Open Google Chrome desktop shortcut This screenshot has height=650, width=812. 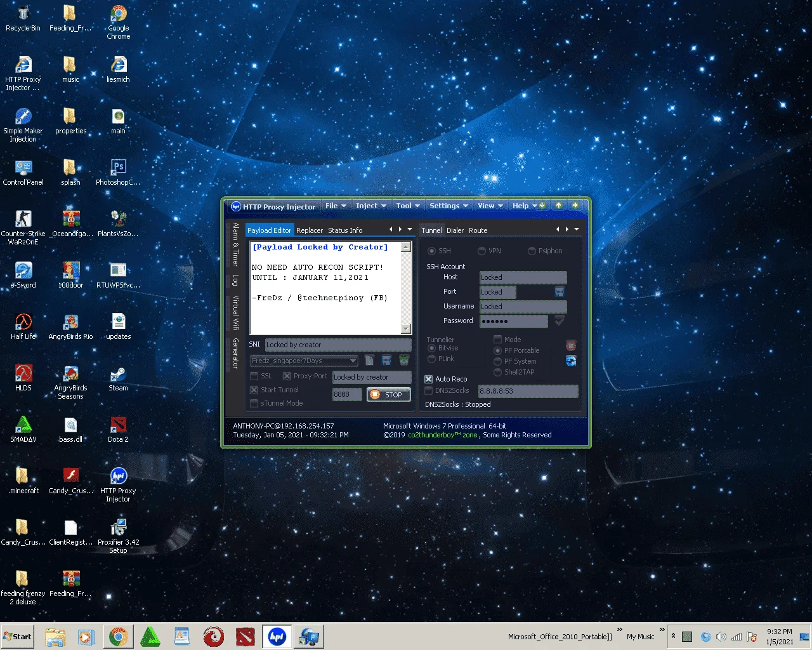[x=119, y=23]
